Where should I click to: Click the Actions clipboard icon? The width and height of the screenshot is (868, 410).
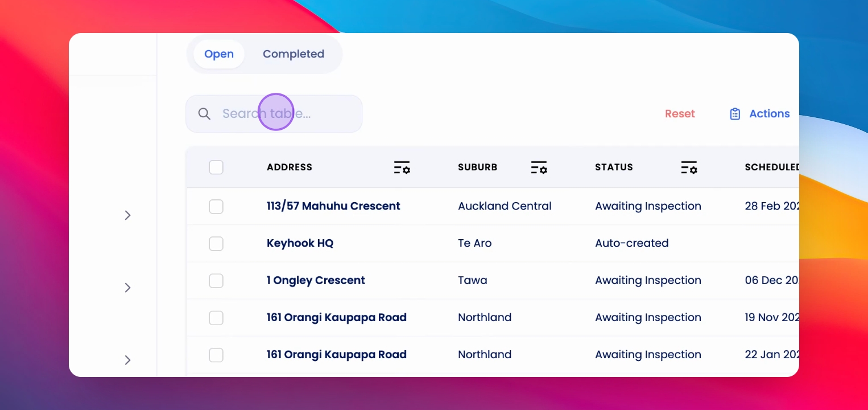pos(735,114)
